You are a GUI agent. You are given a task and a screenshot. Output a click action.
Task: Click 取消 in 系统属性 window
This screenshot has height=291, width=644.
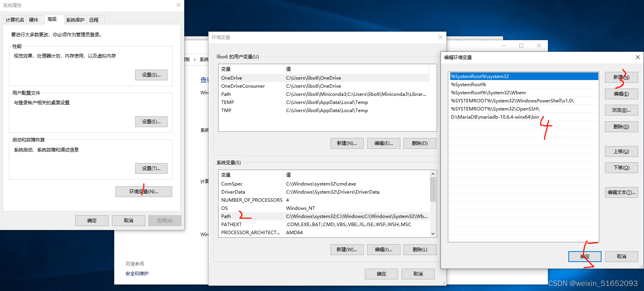[x=129, y=221]
